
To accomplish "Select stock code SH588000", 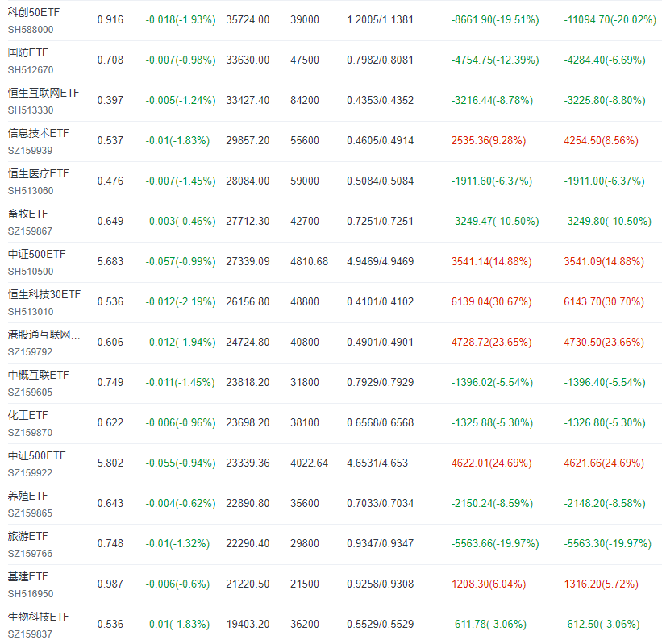I will [x=31, y=30].
